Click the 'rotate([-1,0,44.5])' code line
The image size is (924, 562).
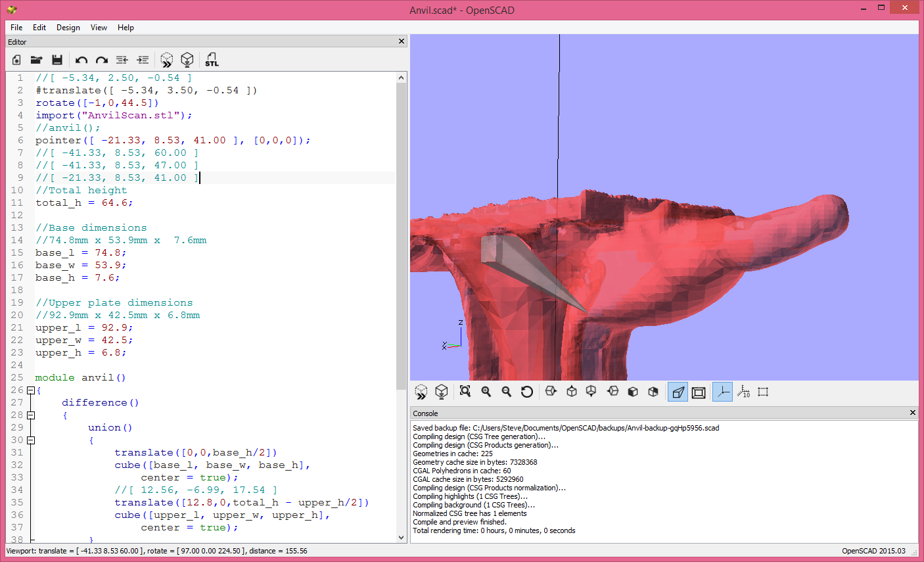[x=97, y=103]
